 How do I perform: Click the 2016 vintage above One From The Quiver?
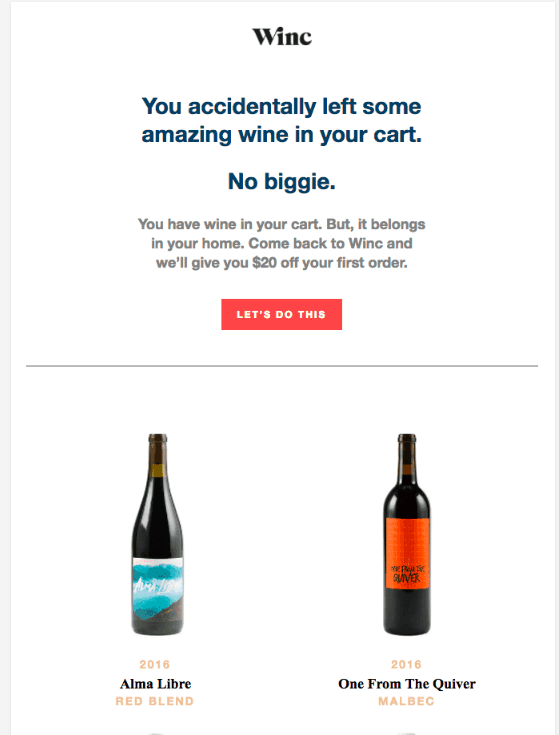pyautogui.click(x=406, y=664)
